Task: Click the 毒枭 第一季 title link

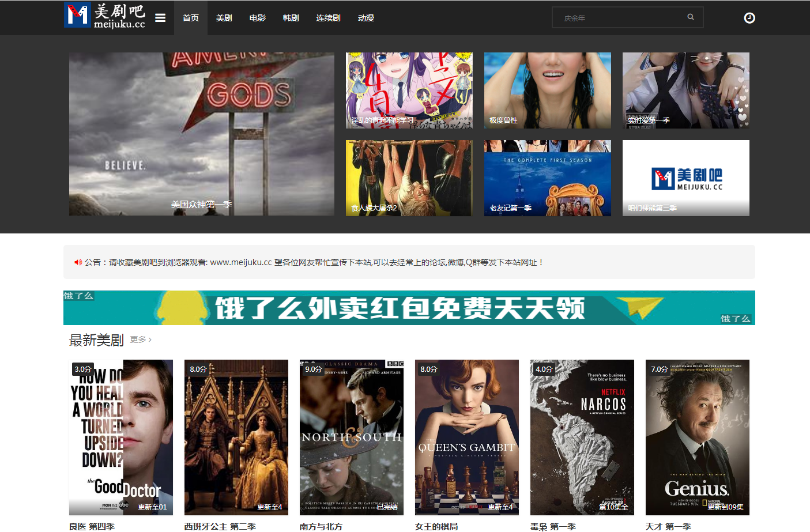Action: click(x=553, y=526)
